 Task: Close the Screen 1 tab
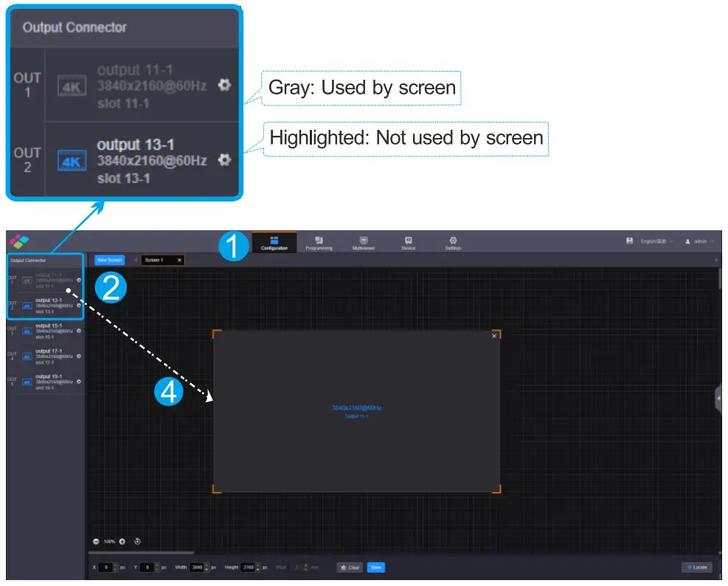[179, 261]
